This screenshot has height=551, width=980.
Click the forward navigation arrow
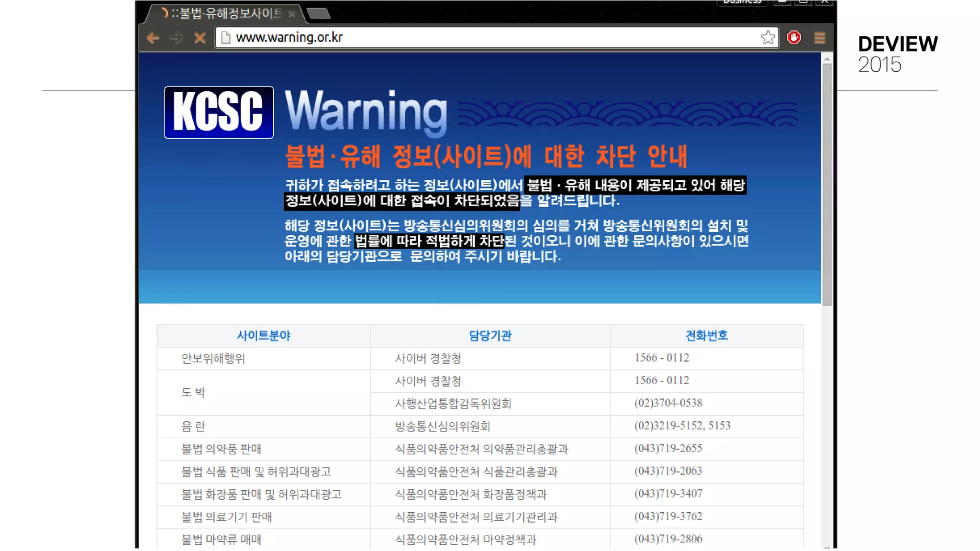(177, 38)
